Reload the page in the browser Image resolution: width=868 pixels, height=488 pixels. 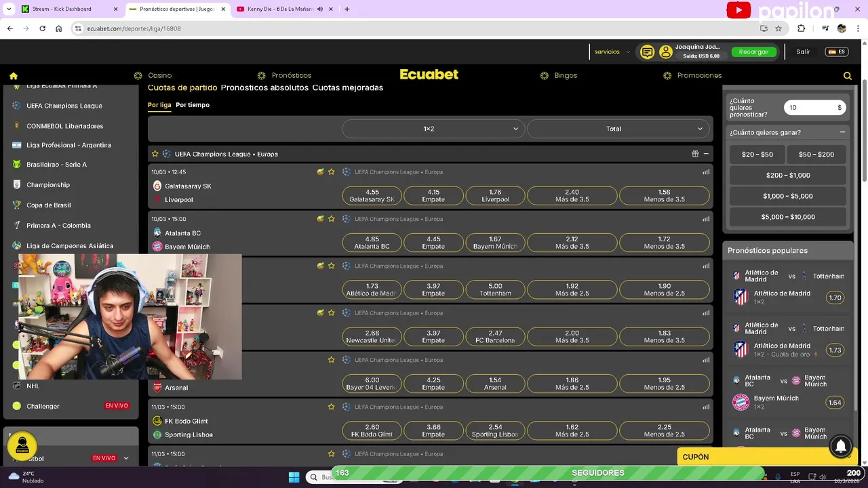tap(42, 28)
